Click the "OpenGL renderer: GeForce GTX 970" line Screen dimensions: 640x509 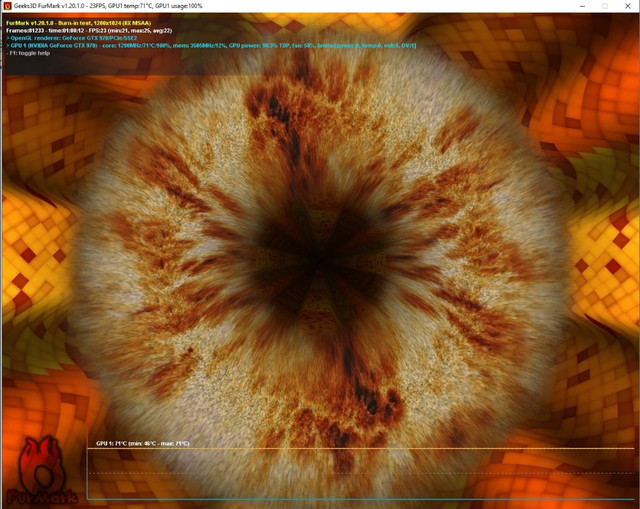point(71,38)
